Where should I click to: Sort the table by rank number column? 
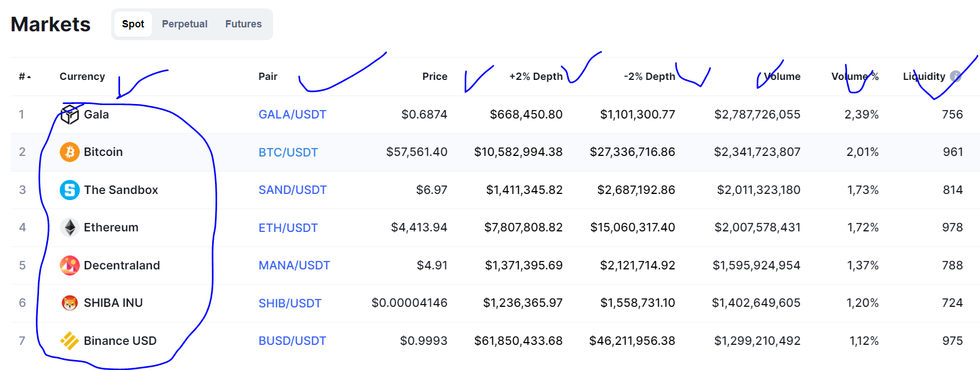(x=25, y=77)
